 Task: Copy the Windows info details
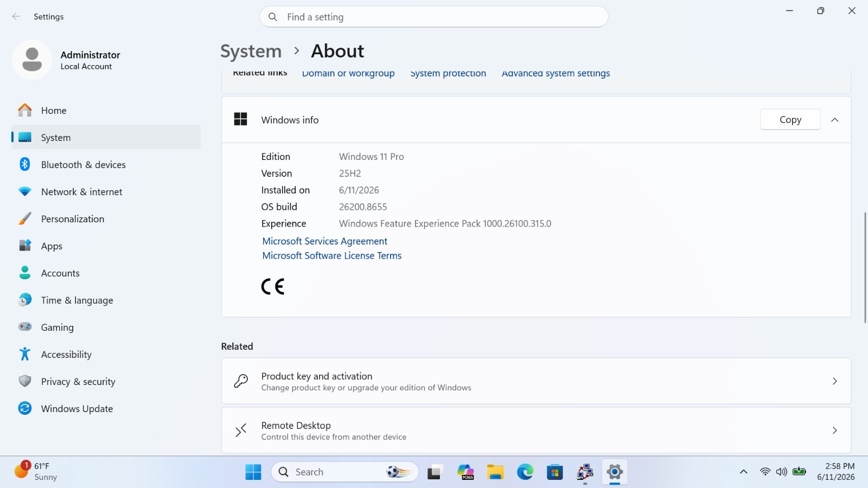tap(790, 120)
